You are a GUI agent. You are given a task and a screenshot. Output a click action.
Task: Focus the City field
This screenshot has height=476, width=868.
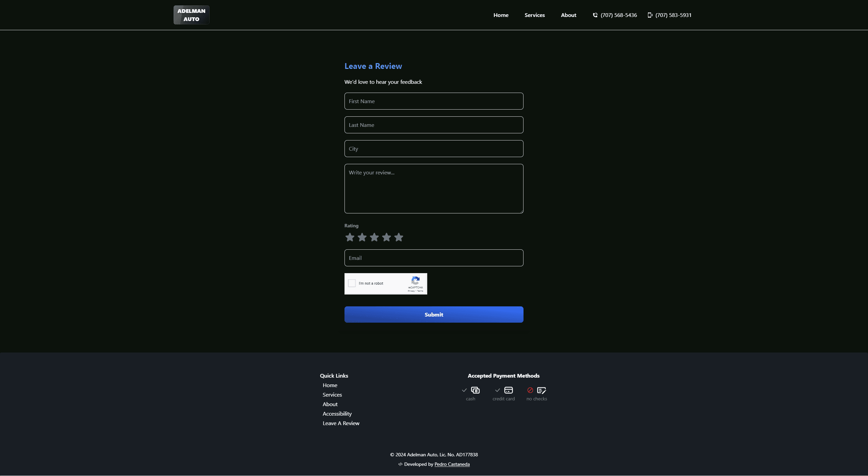434,149
